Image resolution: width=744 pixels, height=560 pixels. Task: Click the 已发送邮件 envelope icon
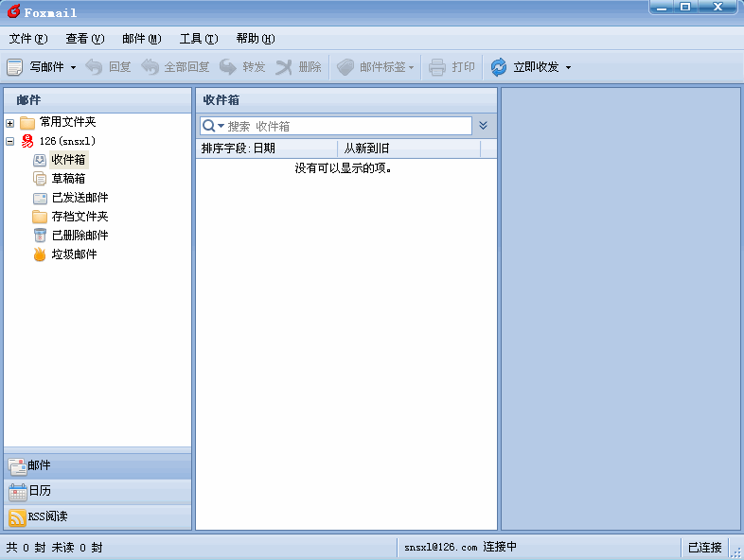[40, 199]
